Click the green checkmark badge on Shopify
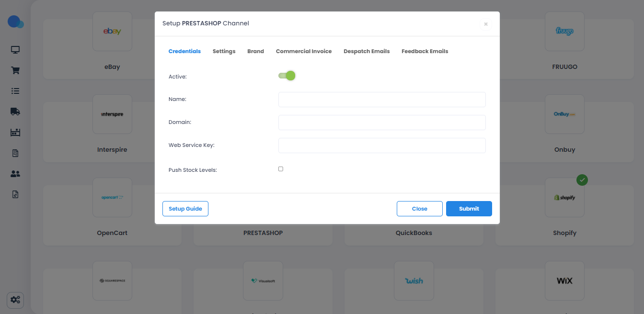Image resolution: width=644 pixels, height=314 pixels. (x=582, y=180)
